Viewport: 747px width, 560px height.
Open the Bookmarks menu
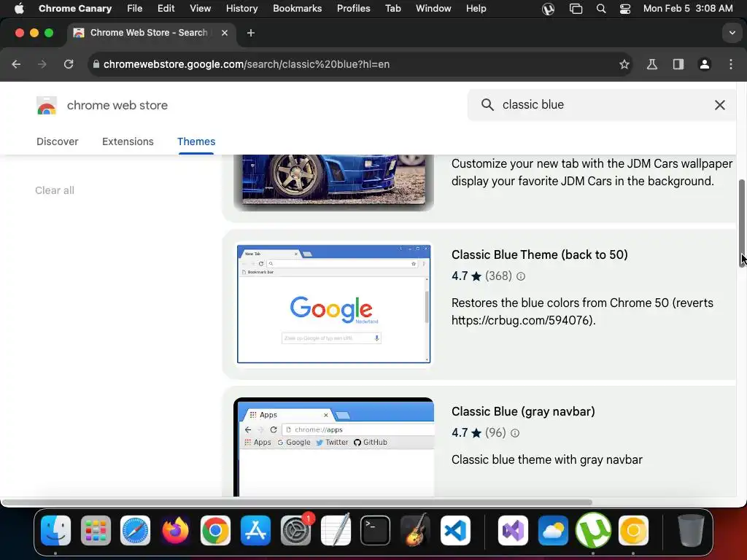tap(298, 9)
